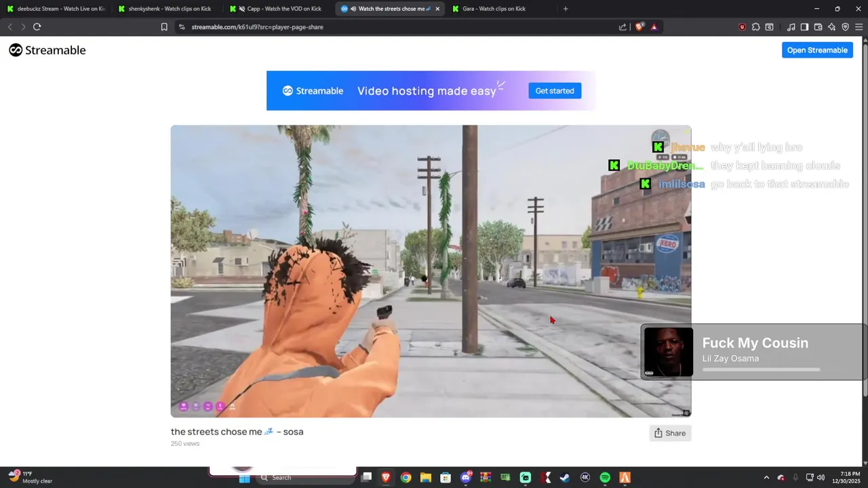
Task: Open a new tab with plus button
Action: point(566,9)
